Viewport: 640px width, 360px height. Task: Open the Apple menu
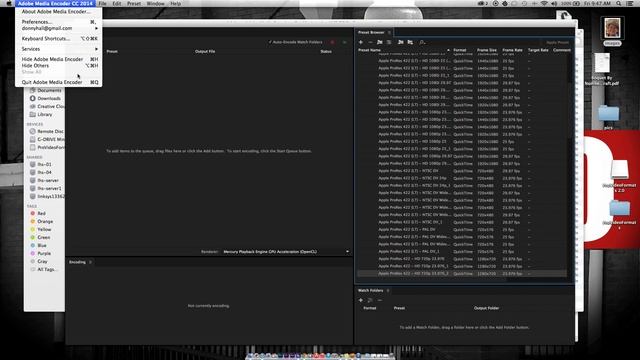8,3
